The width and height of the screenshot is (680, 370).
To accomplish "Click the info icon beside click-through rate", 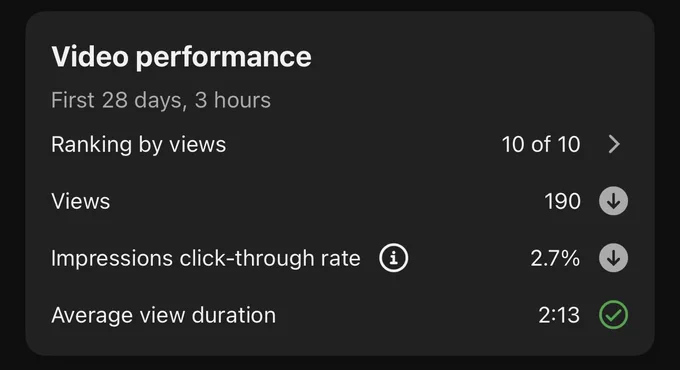I will (393, 258).
